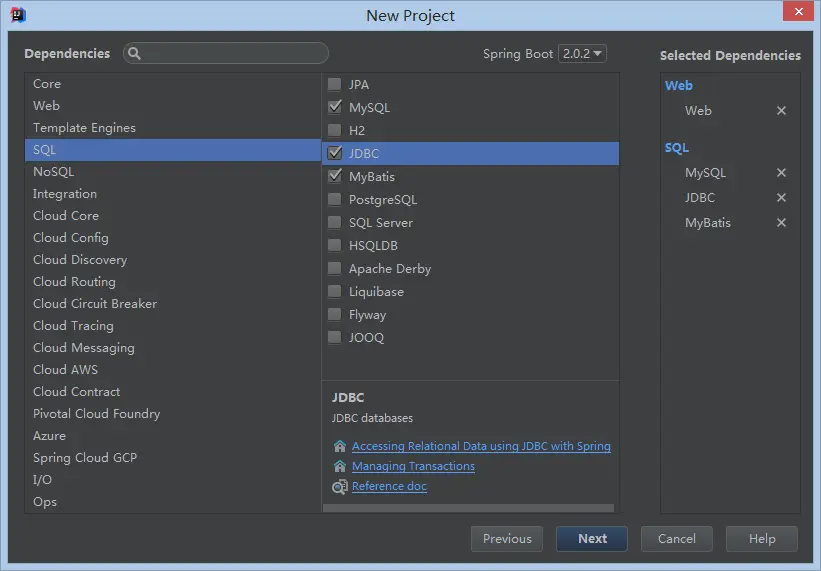This screenshot has height=571, width=821.
Task: Click the JDBC entry in Selected Dependencies
Action: tap(700, 198)
